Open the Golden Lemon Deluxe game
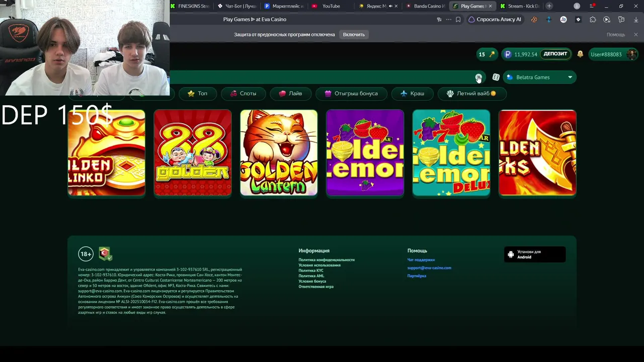Viewport: 644px width, 362px height. 451,153
